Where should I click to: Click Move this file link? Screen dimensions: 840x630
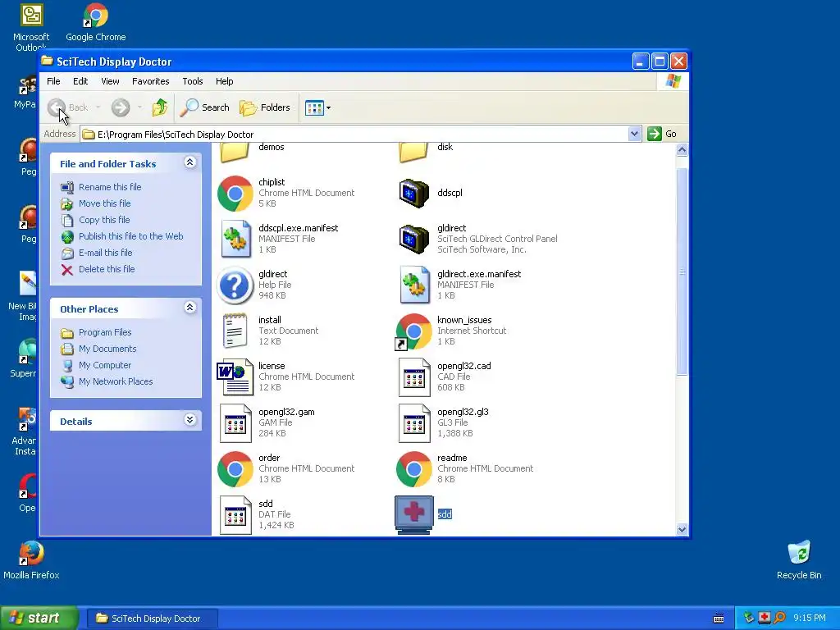pyautogui.click(x=104, y=203)
